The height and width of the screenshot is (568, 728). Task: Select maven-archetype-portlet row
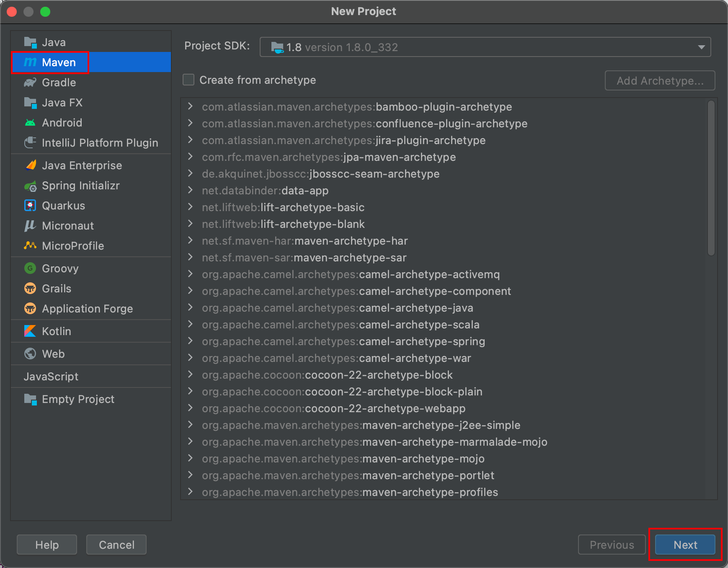point(443,475)
